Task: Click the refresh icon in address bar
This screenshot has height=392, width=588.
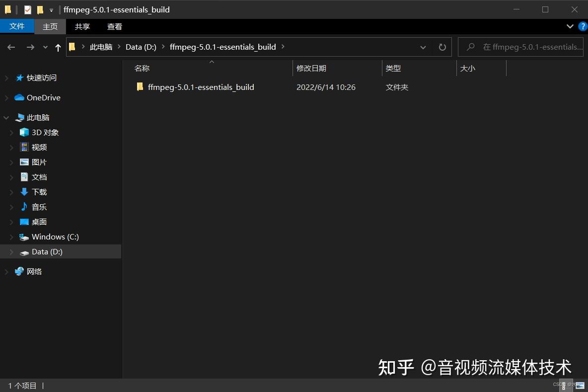Action: tap(442, 47)
